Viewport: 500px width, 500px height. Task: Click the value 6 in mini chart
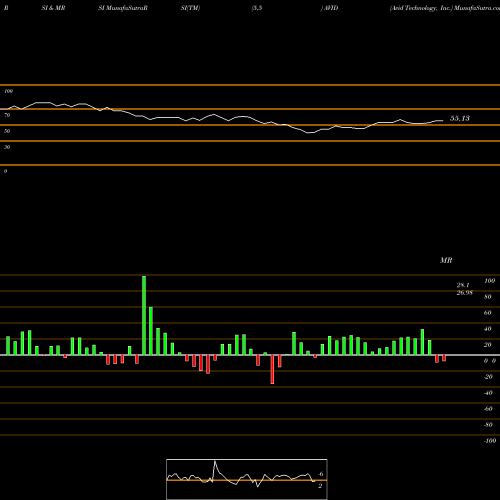point(321,474)
